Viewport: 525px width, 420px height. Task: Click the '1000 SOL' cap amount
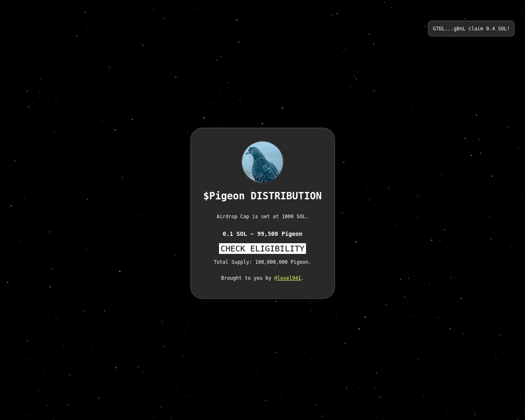point(293,217)
